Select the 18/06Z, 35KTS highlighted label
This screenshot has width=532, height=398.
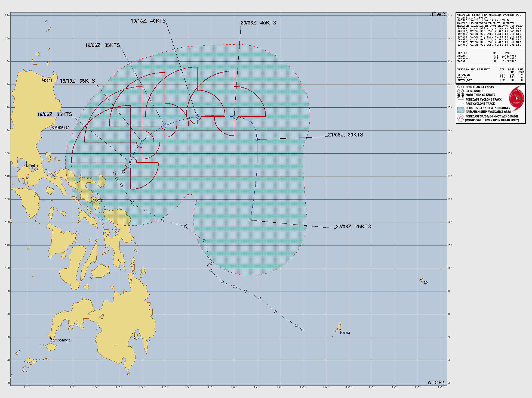click(x=55, y=114)
